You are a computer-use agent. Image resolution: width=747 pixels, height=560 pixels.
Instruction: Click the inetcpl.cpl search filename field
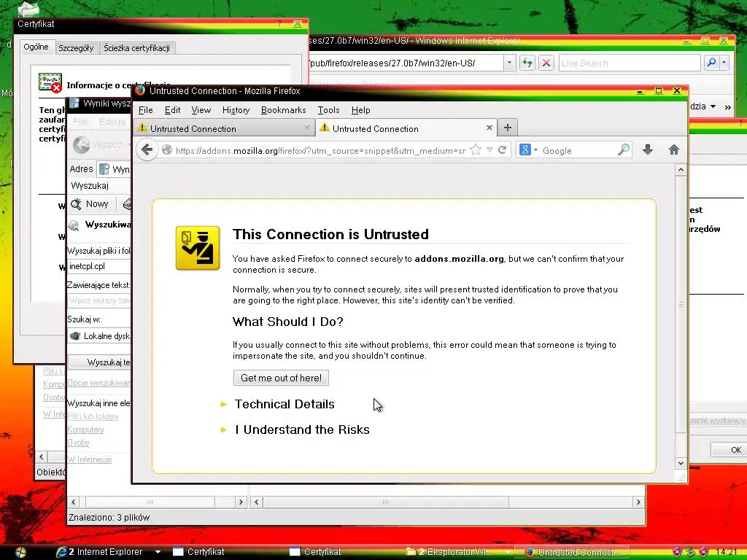point(99,266)
